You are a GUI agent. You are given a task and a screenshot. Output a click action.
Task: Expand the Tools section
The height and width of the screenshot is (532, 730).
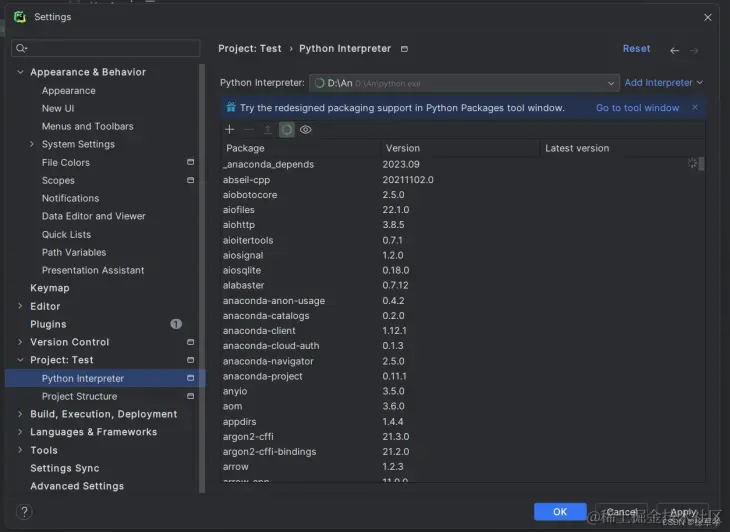(20, 450)
